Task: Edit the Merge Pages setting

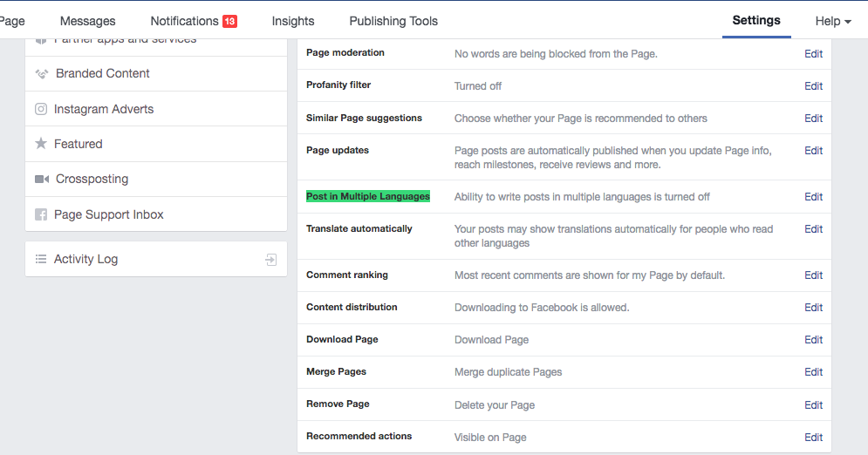Action: coord(813,372)
